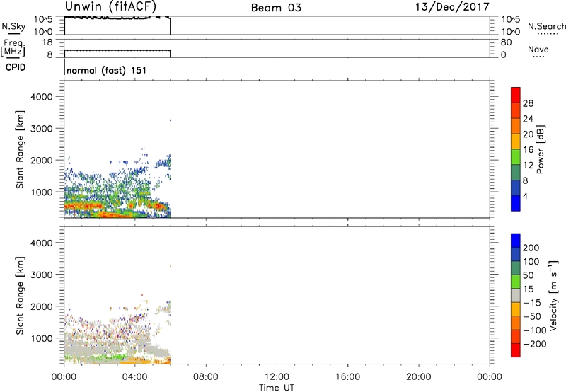
Task: Click the '04:00' time axis label
Action: tap(135, 377)
